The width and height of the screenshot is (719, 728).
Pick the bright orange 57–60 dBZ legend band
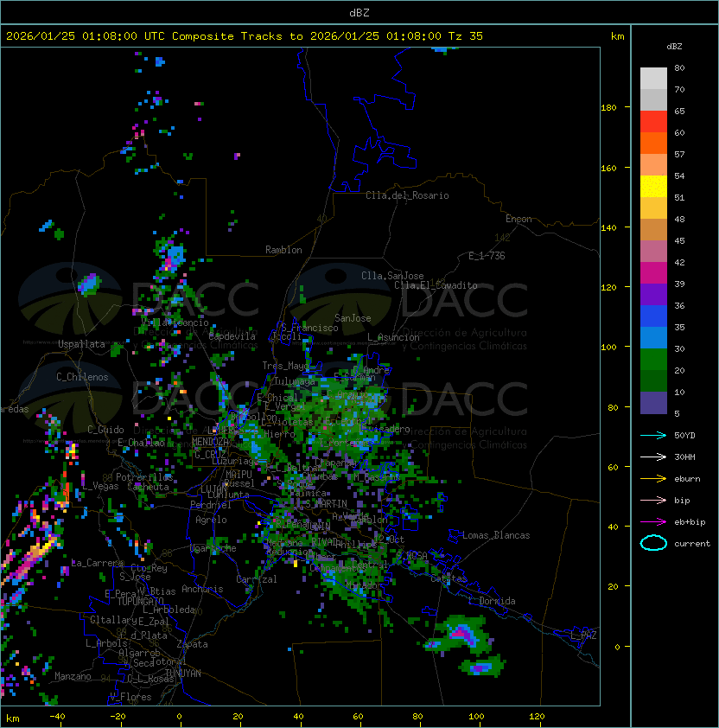pyautogui.click(x=653, y=143)
